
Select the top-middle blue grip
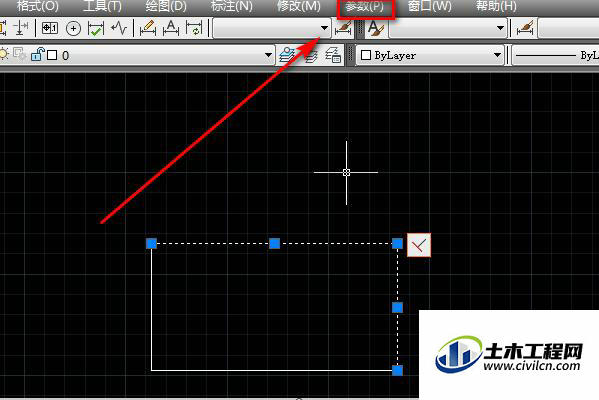275,243
